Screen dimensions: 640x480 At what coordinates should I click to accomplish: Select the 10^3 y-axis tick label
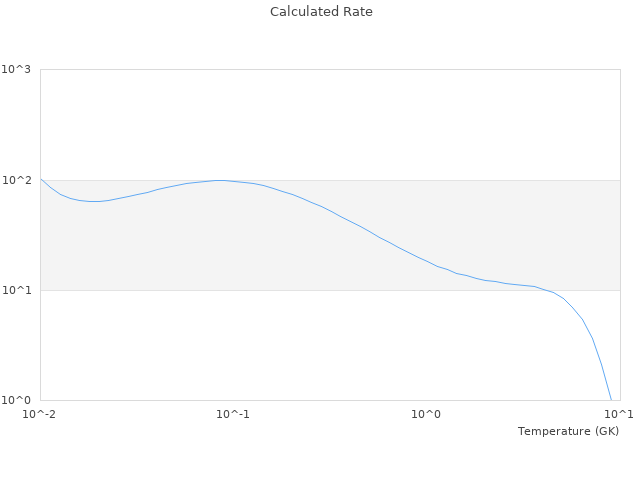tap(16, 70)
